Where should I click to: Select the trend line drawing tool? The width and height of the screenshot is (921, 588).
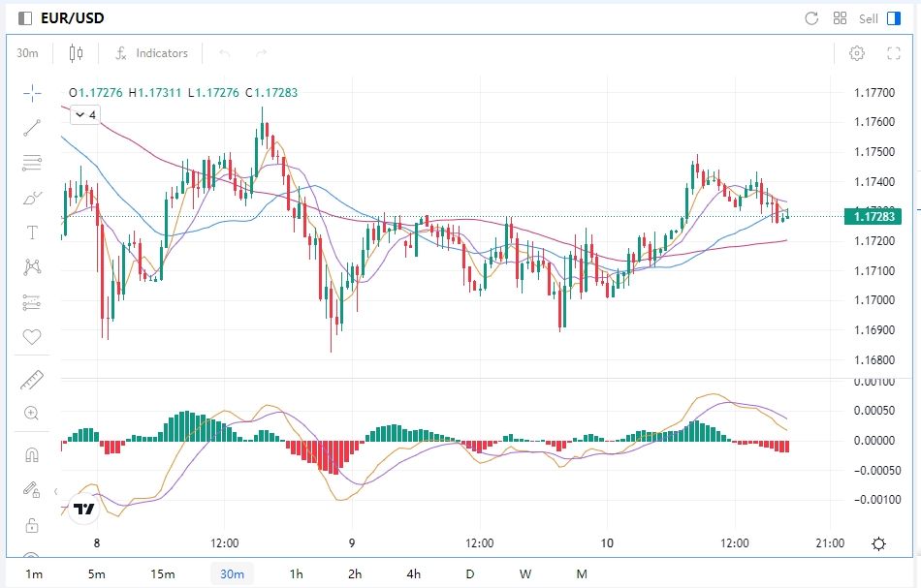click(32, 127)
